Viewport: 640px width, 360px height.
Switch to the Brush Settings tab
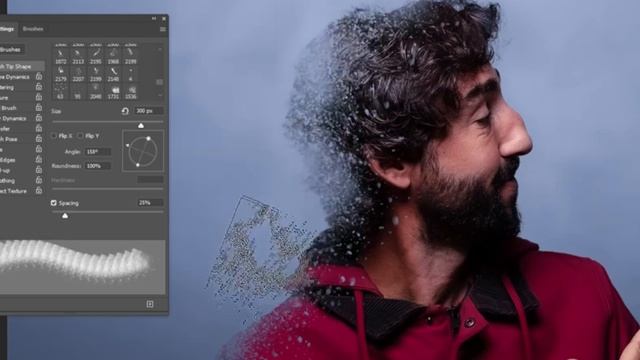point(7,29)
